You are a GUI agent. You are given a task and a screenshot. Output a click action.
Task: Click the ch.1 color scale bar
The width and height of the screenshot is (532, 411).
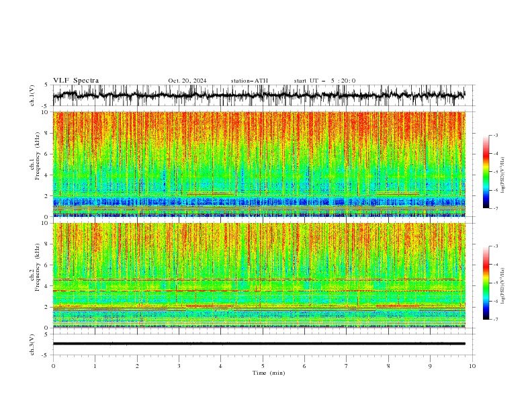tap(486, 172)
